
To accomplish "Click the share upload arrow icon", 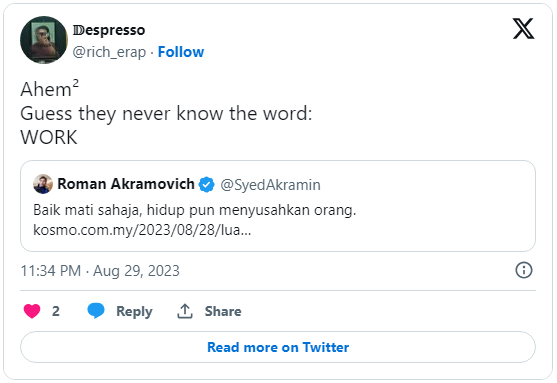I will click(x=185, y=311).
